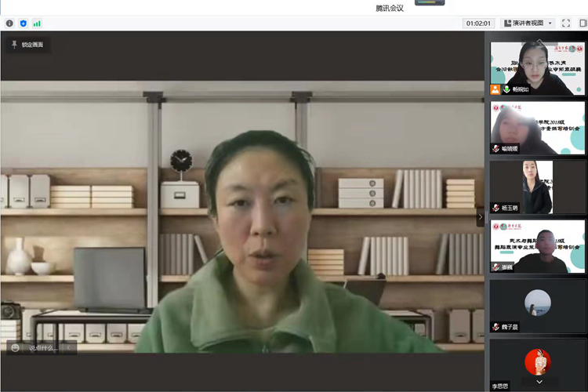Select 魏子晨's avatar tile
The height and width of the screenshot is (392, 588).
pos(537,304)
